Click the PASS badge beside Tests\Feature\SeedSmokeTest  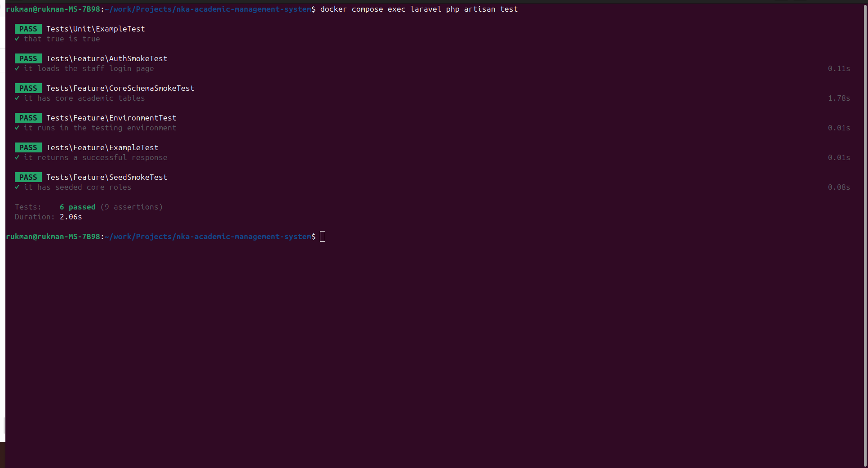pyautogui.click(x=28, y=177)
